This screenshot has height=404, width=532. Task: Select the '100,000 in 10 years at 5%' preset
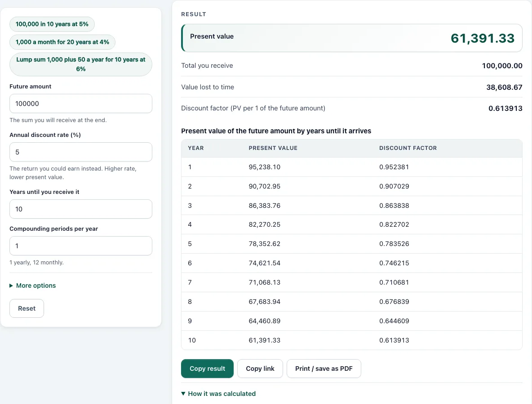pyautogui.click(x=52, y=24)
